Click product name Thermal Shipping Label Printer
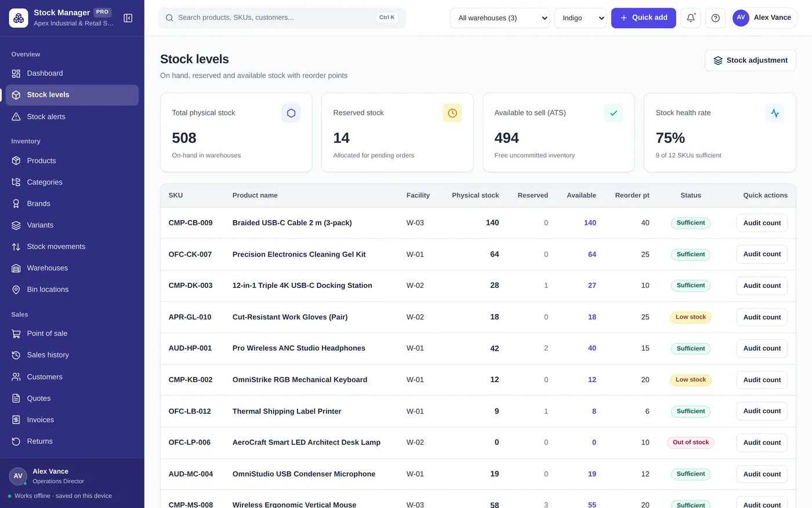812x508 pixels. [287, 411]
